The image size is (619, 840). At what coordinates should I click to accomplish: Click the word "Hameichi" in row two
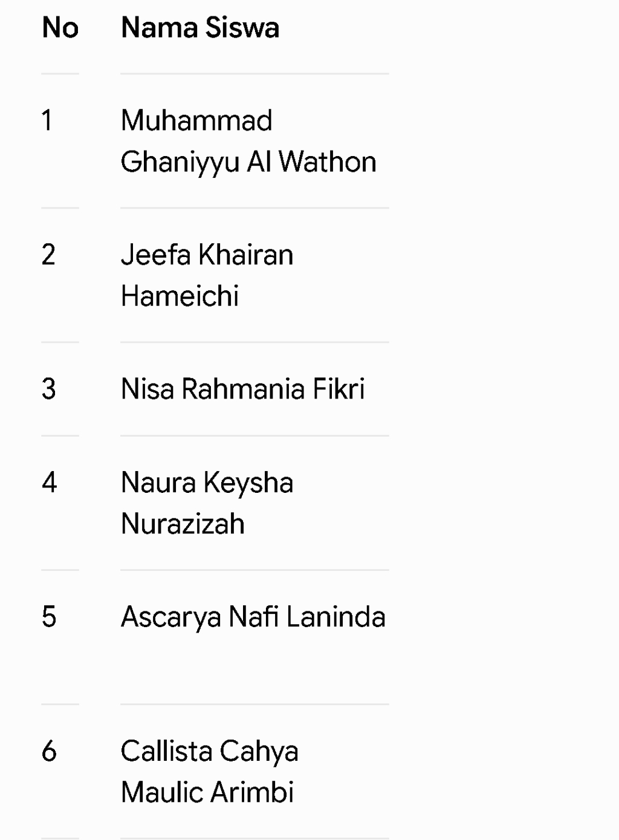[x=180, y=296]
